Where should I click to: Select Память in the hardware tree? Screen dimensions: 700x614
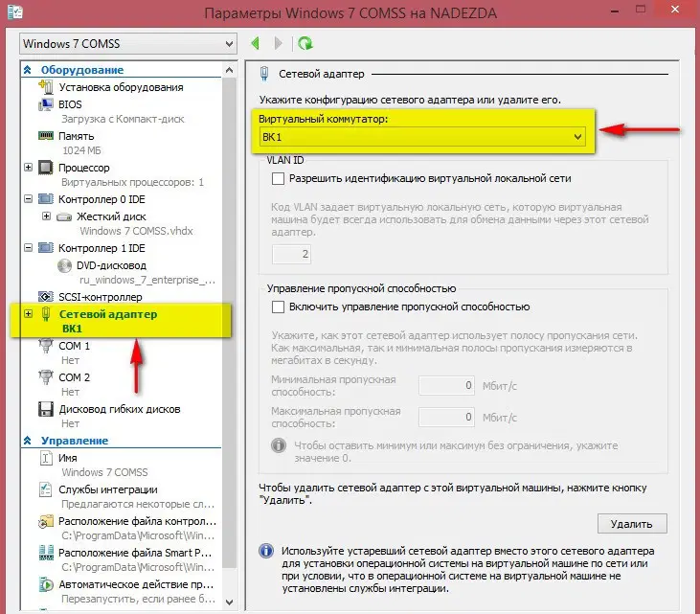[77, 136]
